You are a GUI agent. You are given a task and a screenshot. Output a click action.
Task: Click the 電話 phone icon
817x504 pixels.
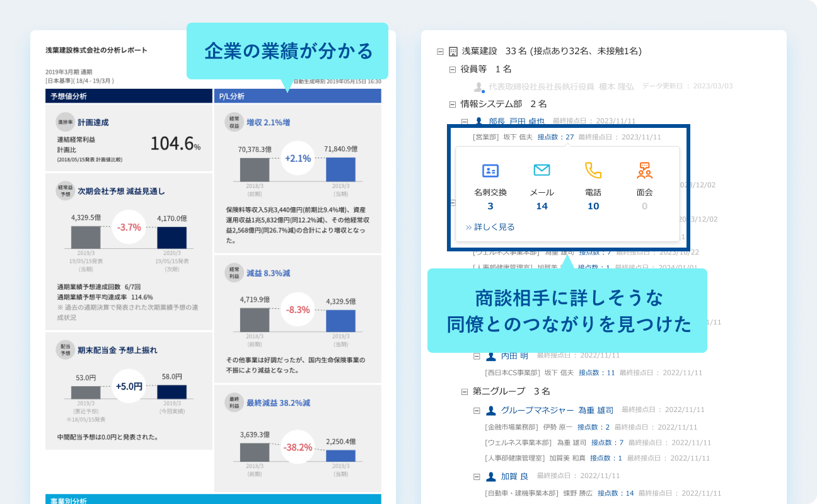[593, 170]
